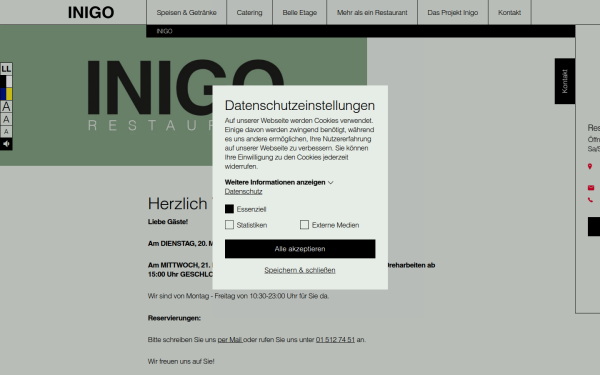Open Das Projekt Inigo menu
600x375 pixels.
coord(453,12)
